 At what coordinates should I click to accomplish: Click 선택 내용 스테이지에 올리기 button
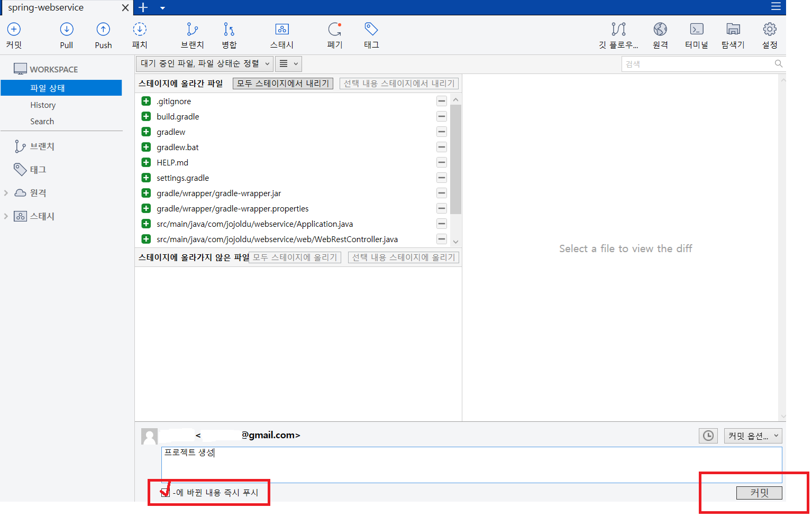pos(404,257)
